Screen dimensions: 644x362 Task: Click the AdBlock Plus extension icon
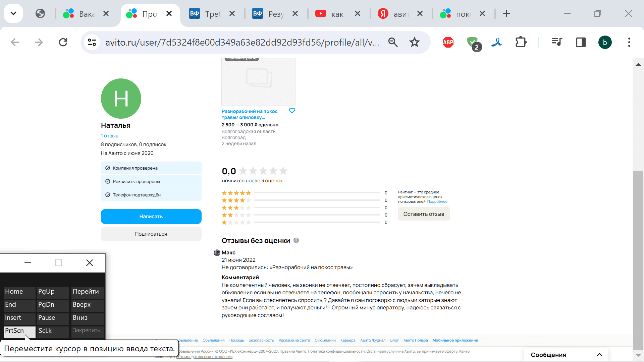(x=448, y=42)
